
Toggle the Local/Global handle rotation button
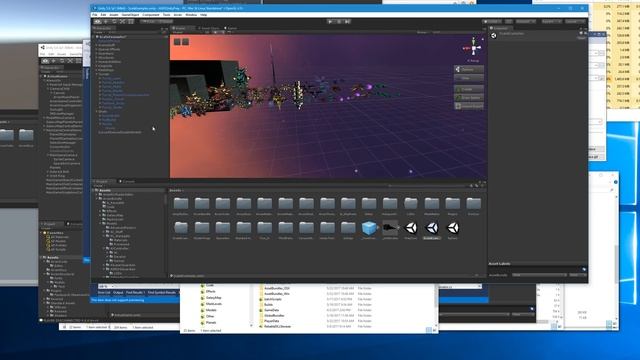(165, 21)
